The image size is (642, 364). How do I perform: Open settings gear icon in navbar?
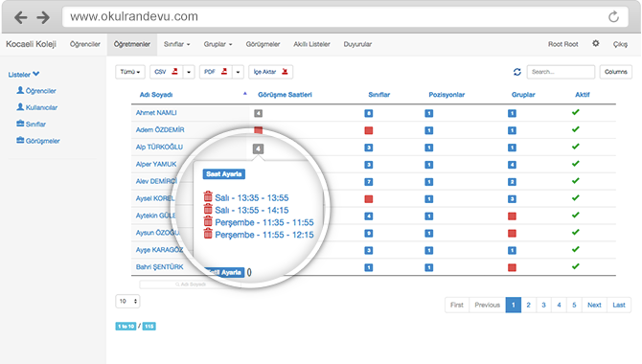point(596,43)
